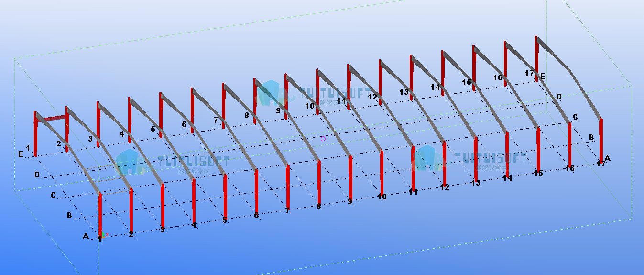
Task: Select the front red column at grid A-8
Action: pos(319,183)
